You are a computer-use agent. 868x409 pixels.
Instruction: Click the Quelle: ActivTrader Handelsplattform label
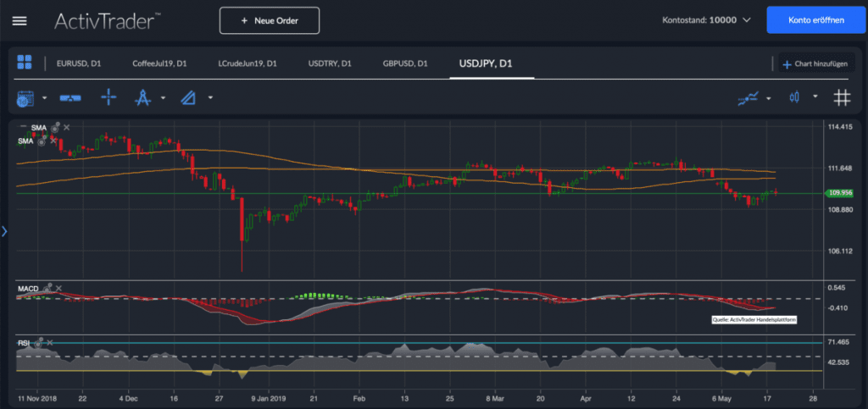pos(754,319)
